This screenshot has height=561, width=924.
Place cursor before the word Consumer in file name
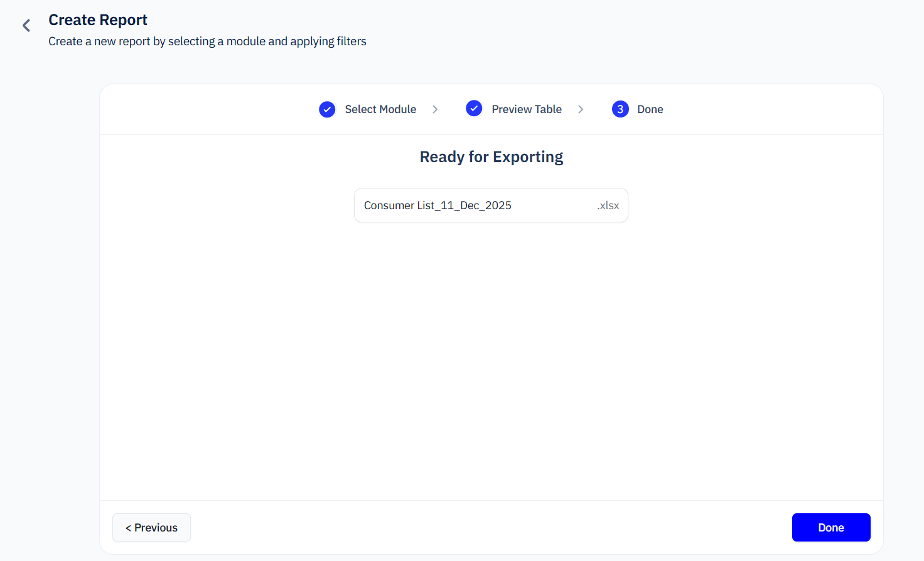[364, 205]
